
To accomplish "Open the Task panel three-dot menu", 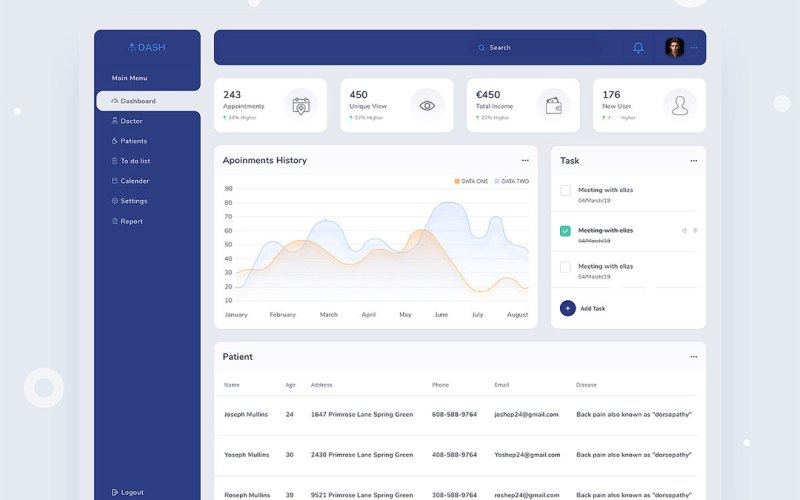I will pos(694,161).
